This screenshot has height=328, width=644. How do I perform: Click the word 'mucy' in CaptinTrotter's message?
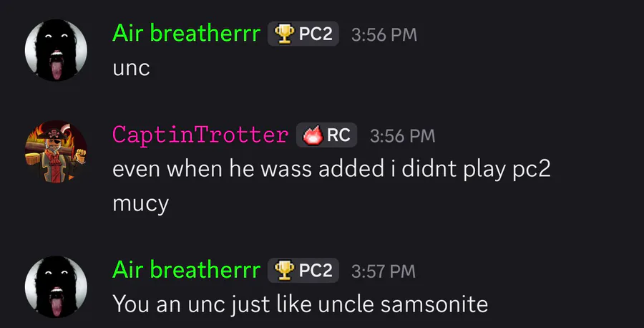coord(140,203)
